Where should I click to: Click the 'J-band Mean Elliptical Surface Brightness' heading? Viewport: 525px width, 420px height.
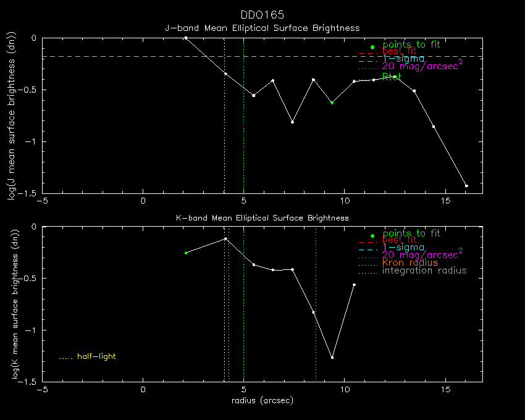pyautogui.click(x=262, y=28)
